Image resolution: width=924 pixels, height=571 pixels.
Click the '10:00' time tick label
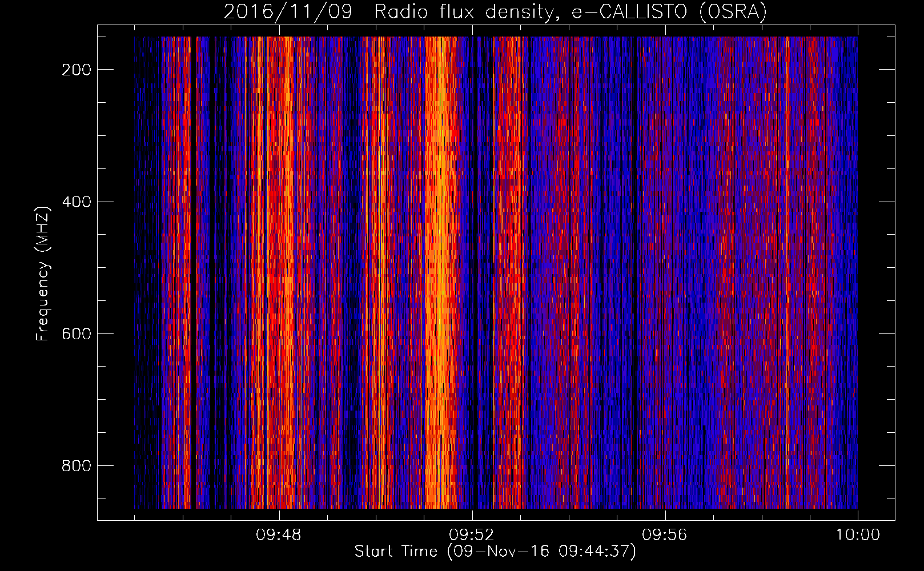[x=858, y=535]
